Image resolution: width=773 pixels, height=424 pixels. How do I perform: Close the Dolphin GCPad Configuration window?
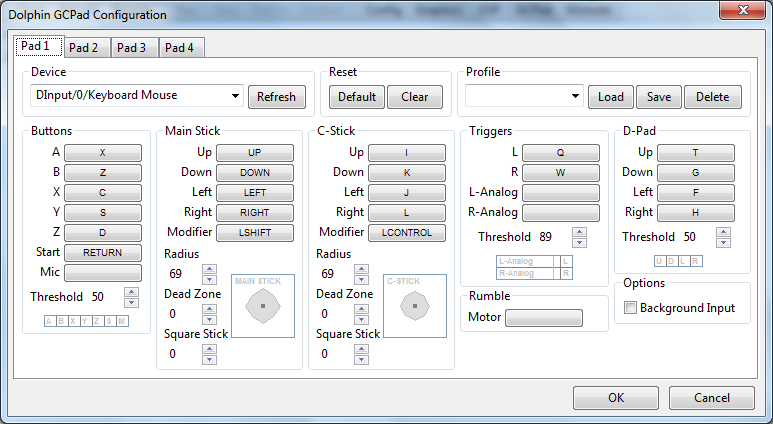(743, 10)
